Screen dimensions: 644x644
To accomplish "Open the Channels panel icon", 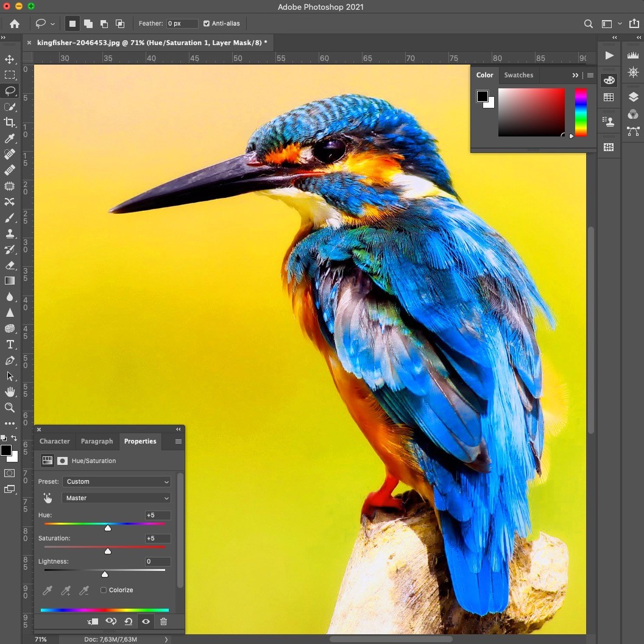I will (x=633, y=114).
